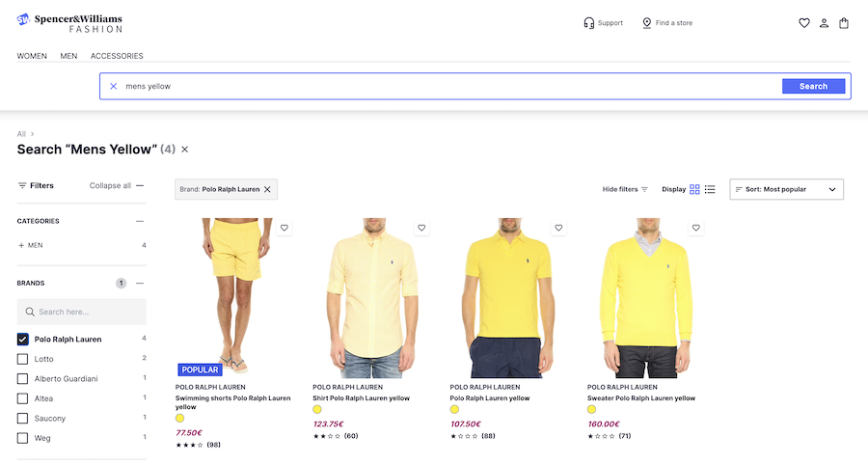Viewport: 868px width, 465px height.
Task: Switch to list display view
Action: coord(710,189)
